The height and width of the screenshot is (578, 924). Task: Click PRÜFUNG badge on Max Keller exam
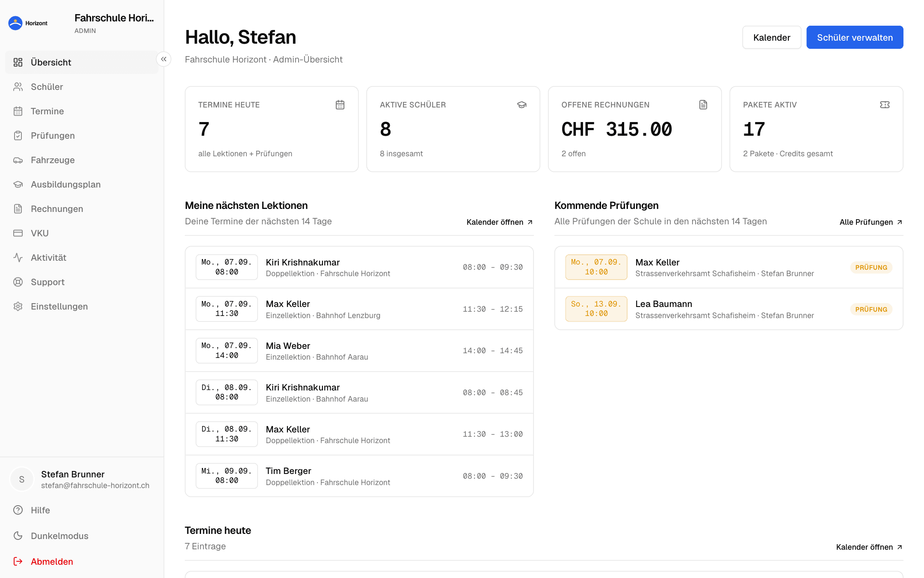pyautogui.click(x=871, y=268)
